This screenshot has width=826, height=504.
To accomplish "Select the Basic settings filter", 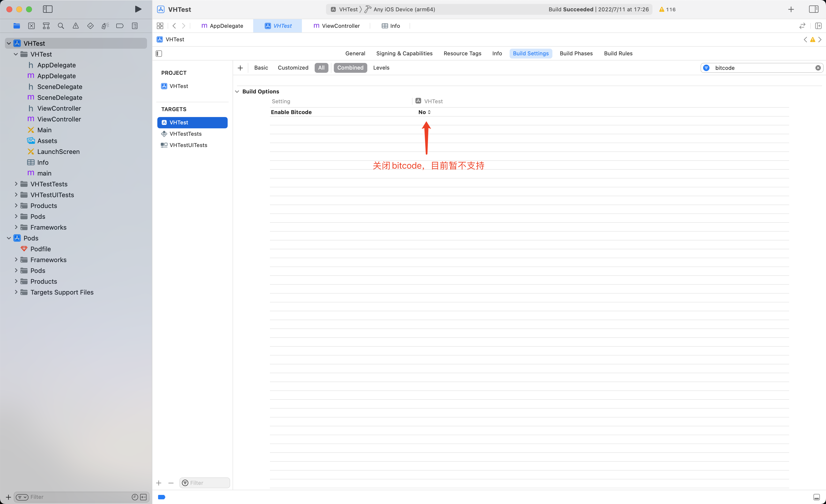I will pyautogui.click(x=261, y=68).
